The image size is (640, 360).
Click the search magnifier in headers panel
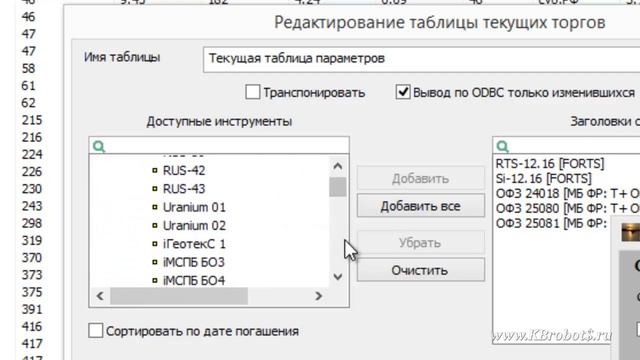503,146
